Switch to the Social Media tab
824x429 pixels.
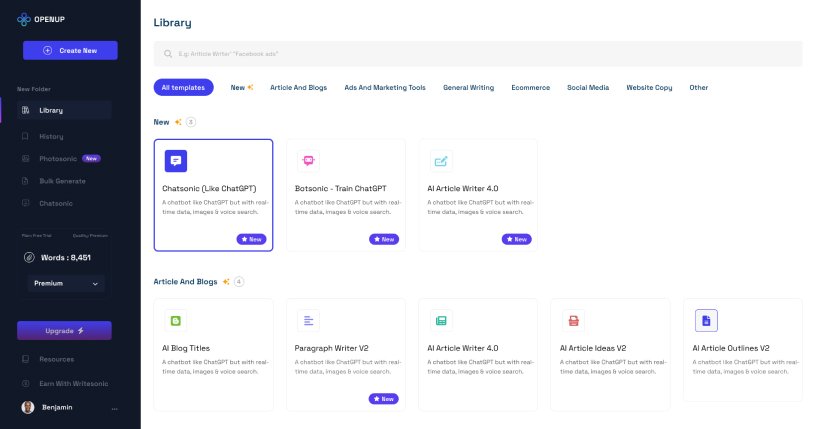pyautogui.click(x=587, y=88)
